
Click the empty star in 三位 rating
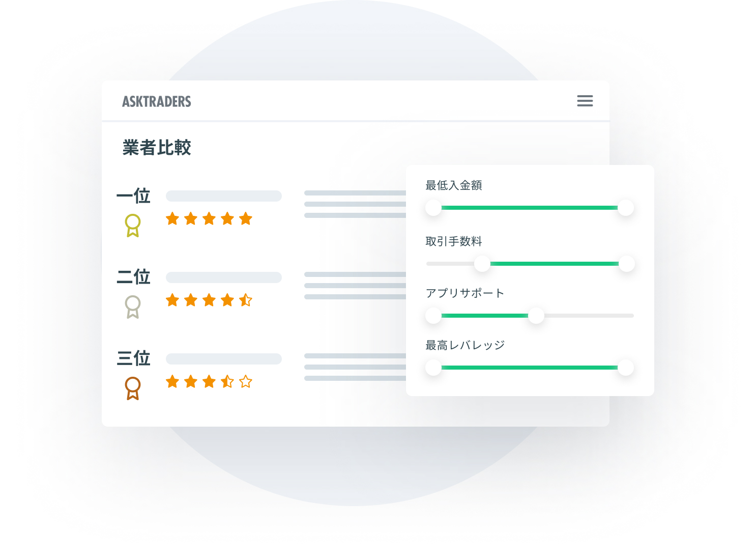point(246,382)
